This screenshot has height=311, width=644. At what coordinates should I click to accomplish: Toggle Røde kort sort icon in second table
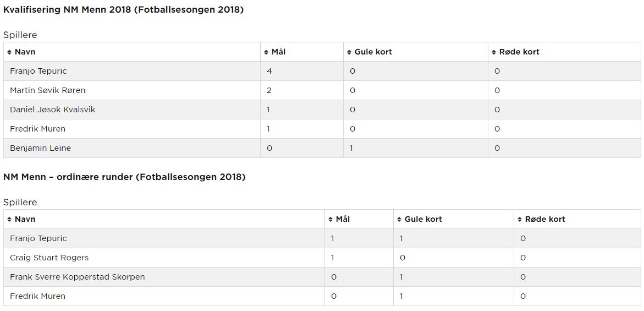coord(520,220)
